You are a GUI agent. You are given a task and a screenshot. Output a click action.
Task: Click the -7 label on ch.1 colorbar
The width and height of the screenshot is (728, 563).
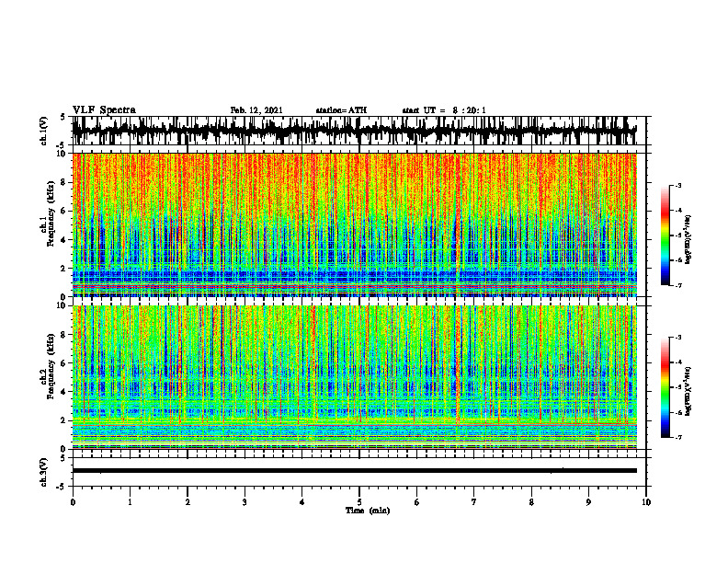pos(677,285)
